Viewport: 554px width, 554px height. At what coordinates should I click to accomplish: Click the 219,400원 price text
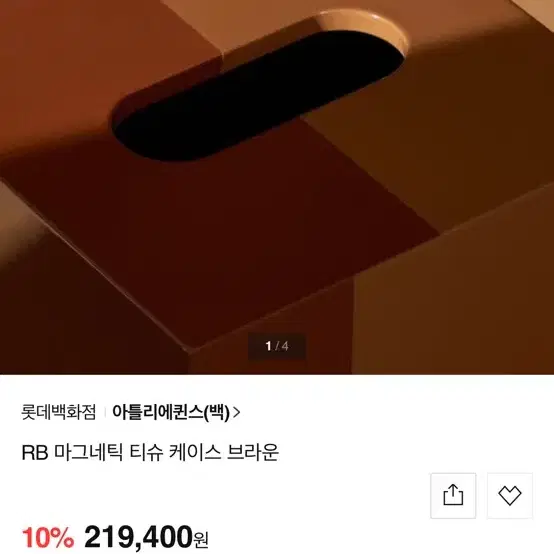tap(146, 537)
